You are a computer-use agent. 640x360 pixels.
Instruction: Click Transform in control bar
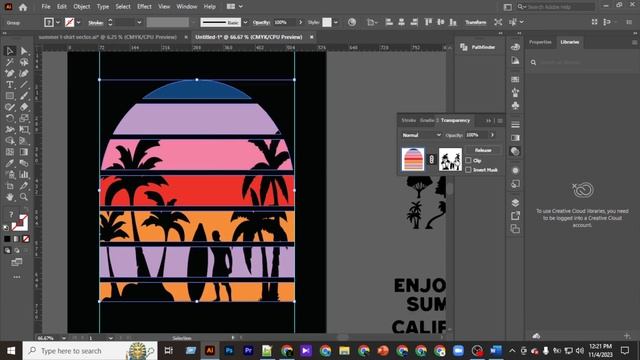coord(476,22)
